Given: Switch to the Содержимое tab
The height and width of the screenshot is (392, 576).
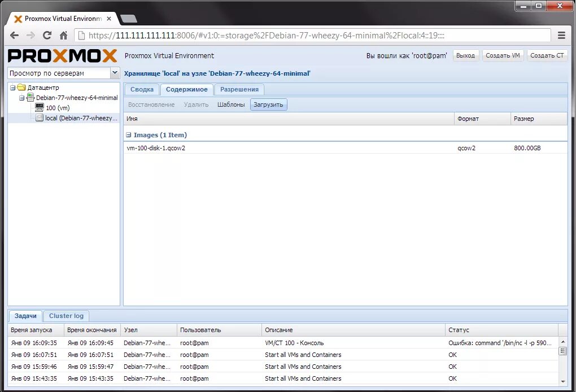Looking at the screenshot, I should tap(186, 89).
